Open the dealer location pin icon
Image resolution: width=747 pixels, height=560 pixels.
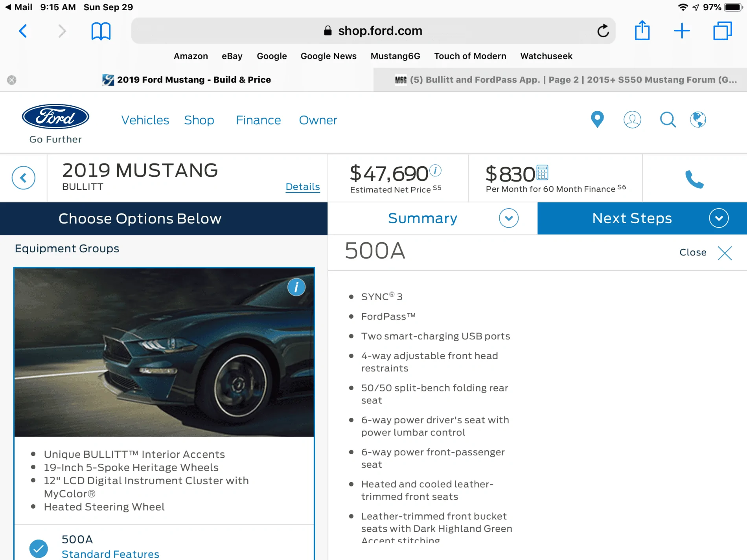[x=597, y=119]
